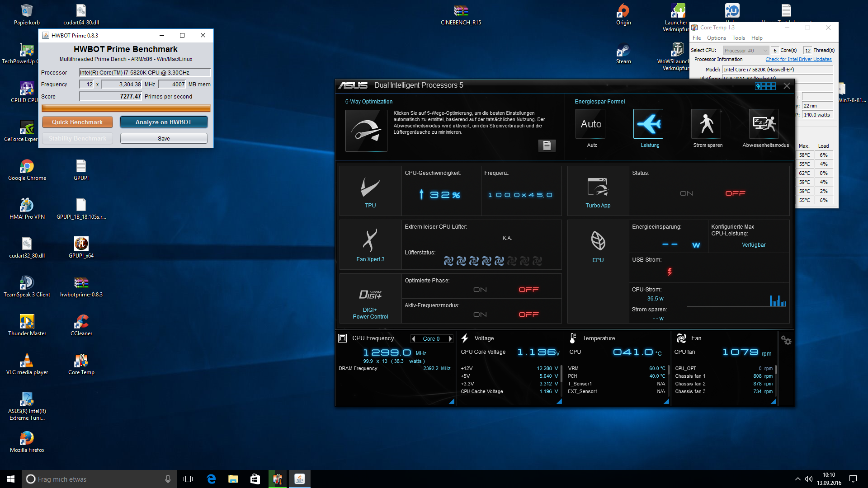Click the Score value field

click(x=111, y=96)
